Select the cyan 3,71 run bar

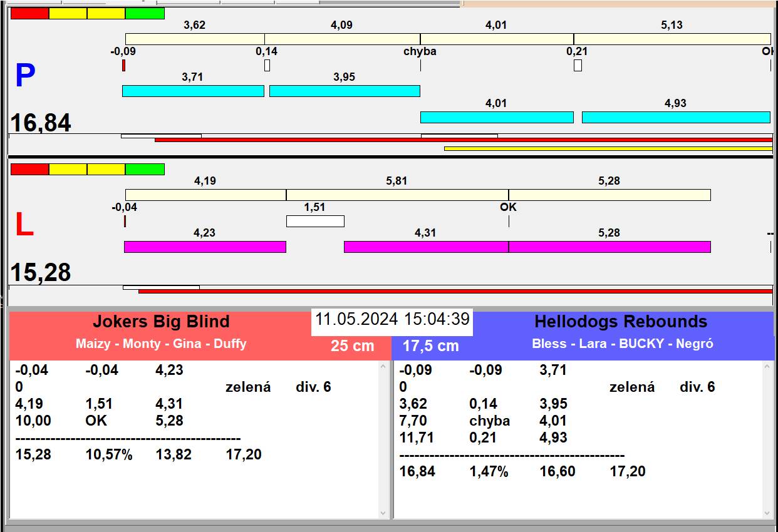click(x=193, y=91)
